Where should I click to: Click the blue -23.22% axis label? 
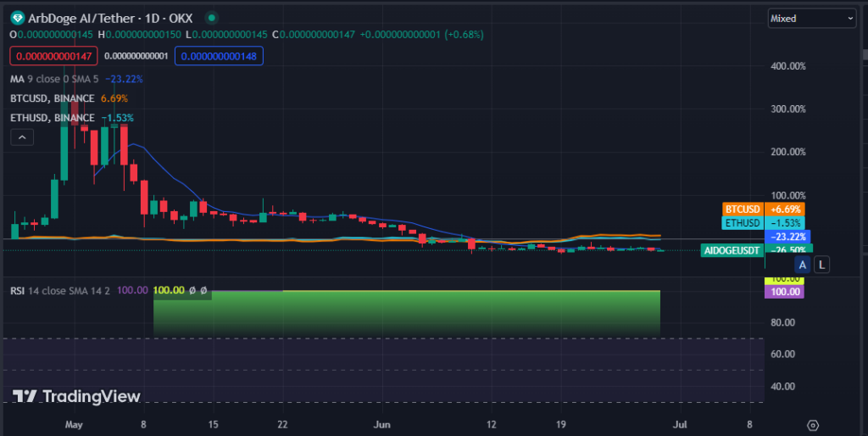(x=788, y=237)
